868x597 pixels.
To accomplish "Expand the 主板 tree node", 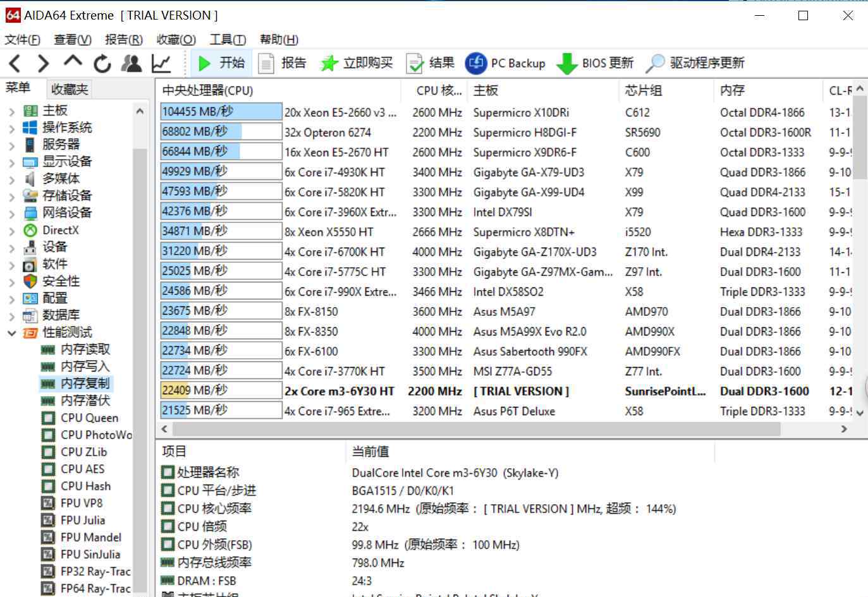I will pos(12,111).
